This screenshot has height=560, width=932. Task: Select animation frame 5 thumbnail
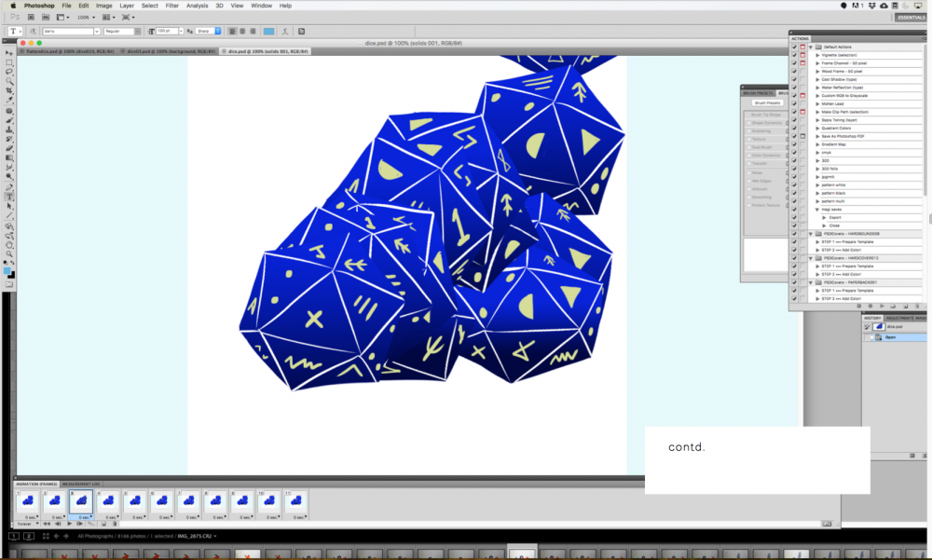pyautogui.click(x=135, y=502)
